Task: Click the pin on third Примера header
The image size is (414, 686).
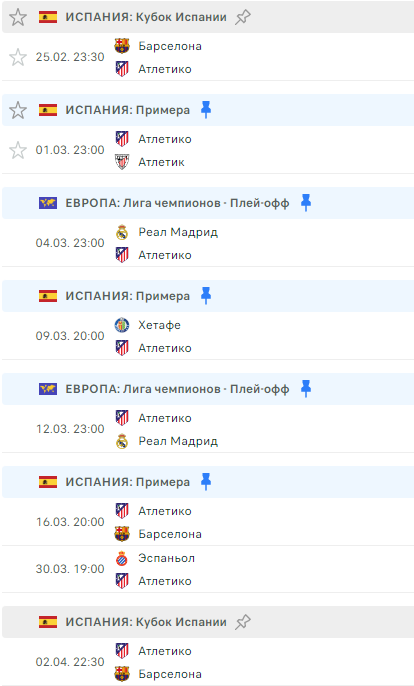Action: (x=206, y=482)
